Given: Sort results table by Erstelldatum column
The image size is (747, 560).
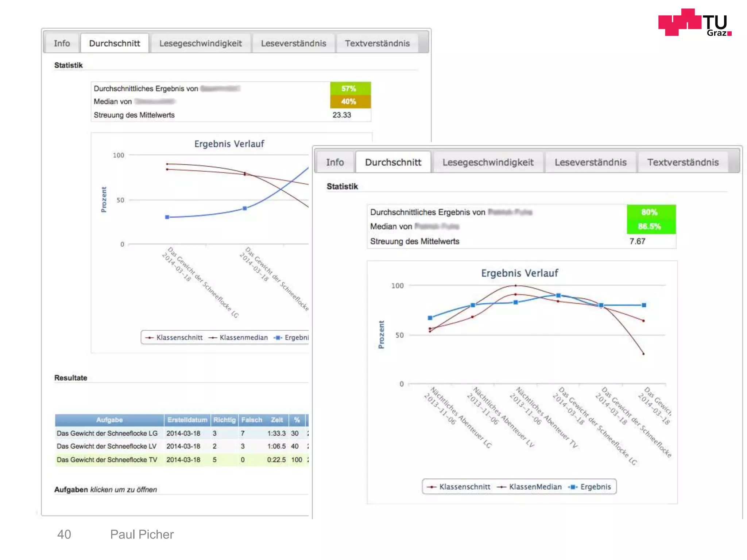Looking at the screenshot, I should coord(187,420).
